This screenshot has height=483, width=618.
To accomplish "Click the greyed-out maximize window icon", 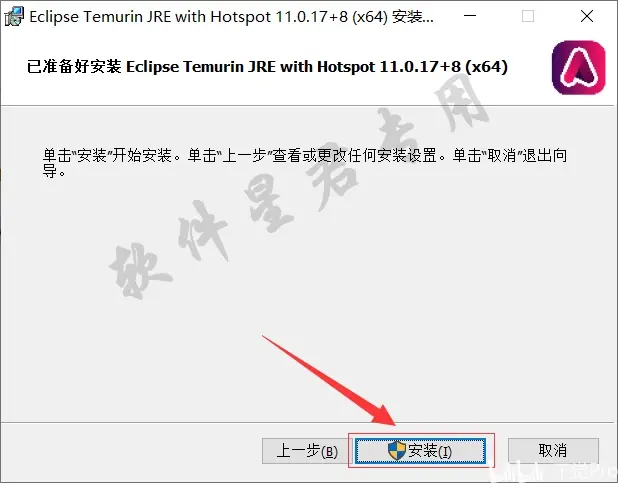I will pyautogui.click(x=528, y=16).
